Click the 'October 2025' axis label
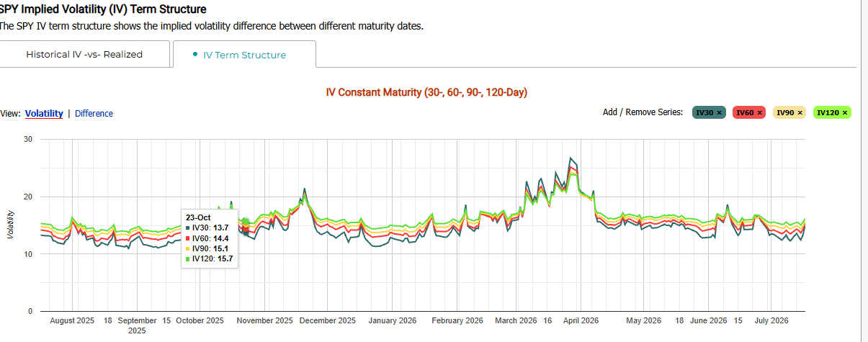Viewport: 868px width, 342px height. click(200, 320)
